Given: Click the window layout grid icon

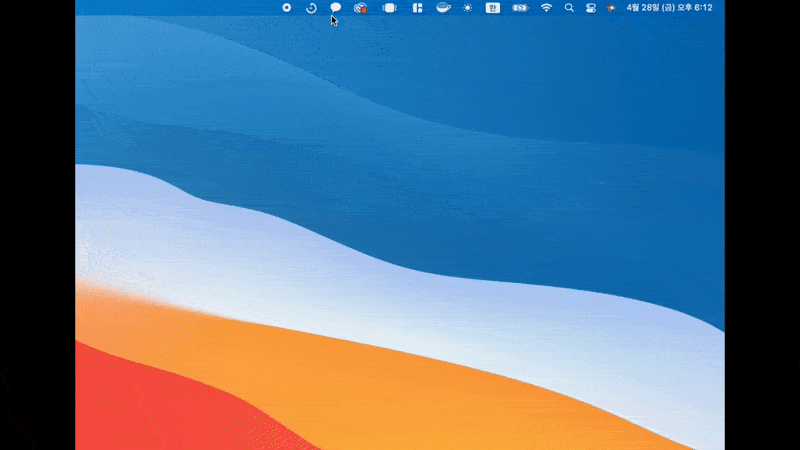Looking at the screenshot, I should tap(417, 8).
